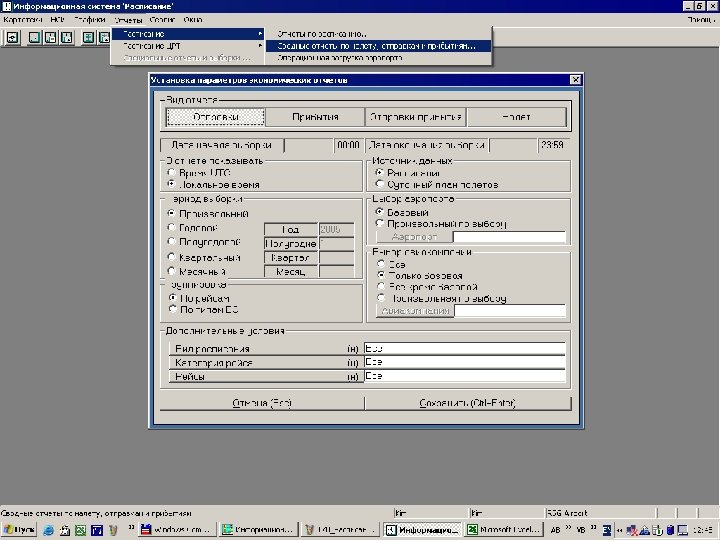The width and height of the screenshot is (720, 540).
Task: Expand the 'Расписание ЦРТ' submenu entry
Action: (188, 46)
